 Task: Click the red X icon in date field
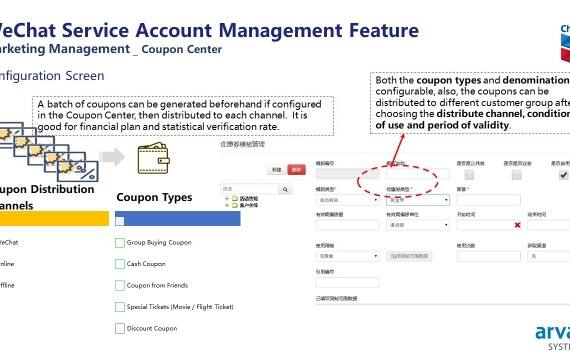[x=517, y=225]
